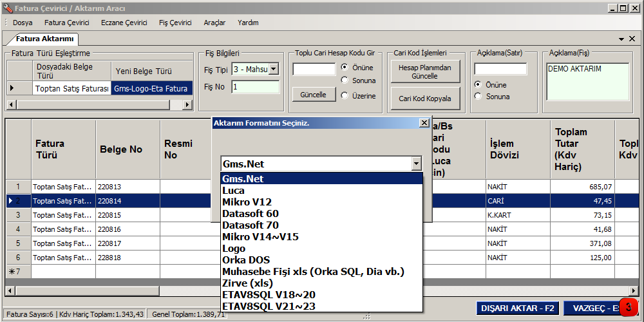The image size is (644, 322).
Task: Click the amount cell 371,08
Action: tap(583, 243)
